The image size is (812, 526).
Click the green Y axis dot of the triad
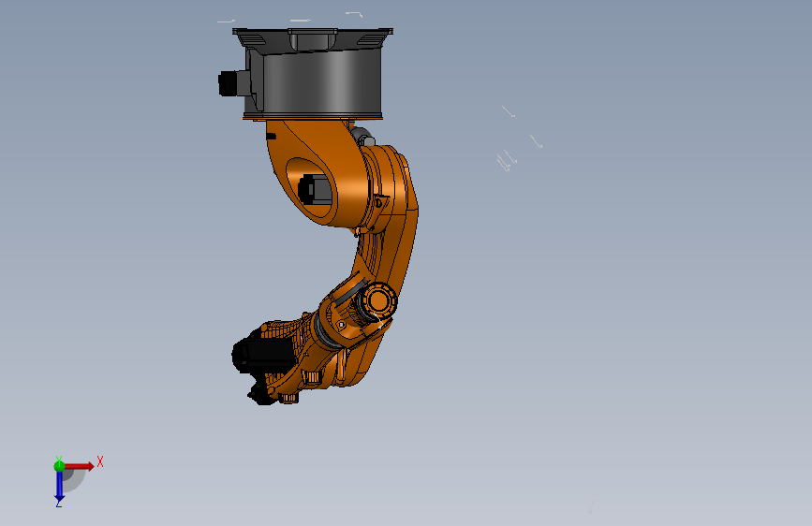coord(59,466)
